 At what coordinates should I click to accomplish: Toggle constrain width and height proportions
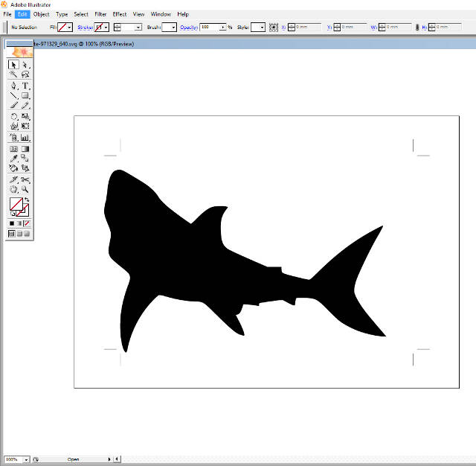417,28
